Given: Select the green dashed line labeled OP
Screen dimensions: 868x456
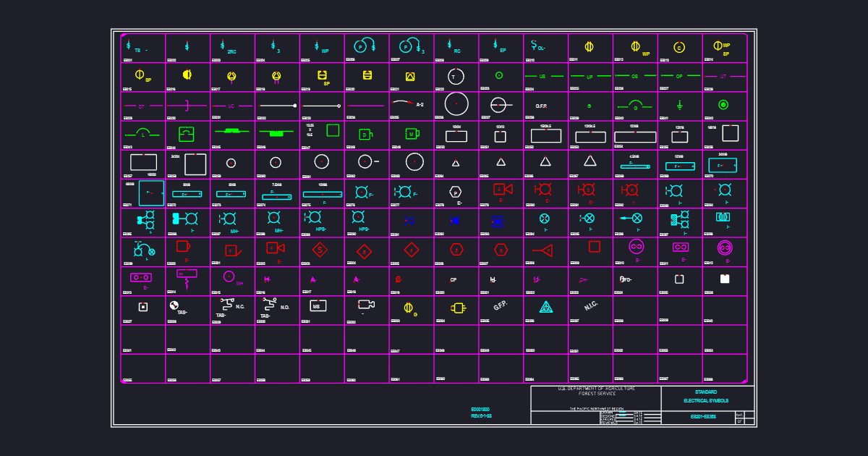Looking at the screenshot, I should point(679,76).
